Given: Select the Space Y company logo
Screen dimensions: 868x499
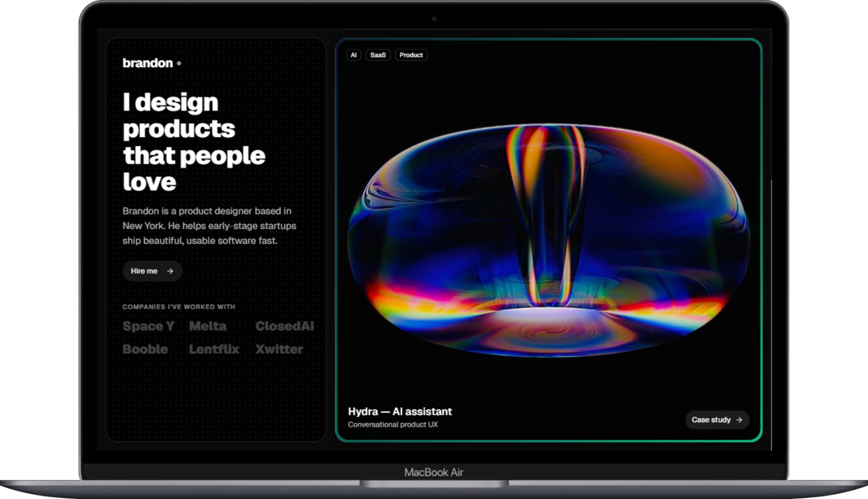Looking at the screenshot, I should [x=148, y=326].
